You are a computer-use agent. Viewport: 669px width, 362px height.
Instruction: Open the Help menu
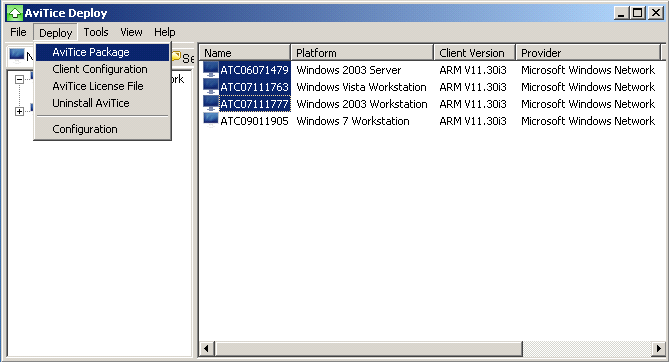(x=165, y=32)
